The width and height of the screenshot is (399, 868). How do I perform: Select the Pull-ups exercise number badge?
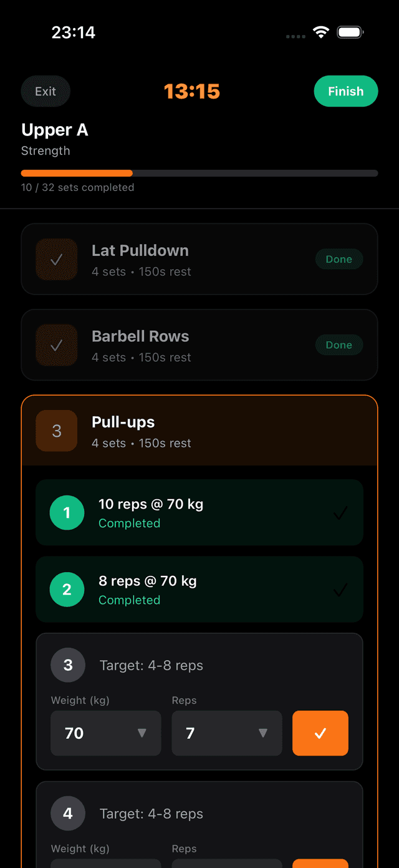pyautogui.click(x=57, y=431)
